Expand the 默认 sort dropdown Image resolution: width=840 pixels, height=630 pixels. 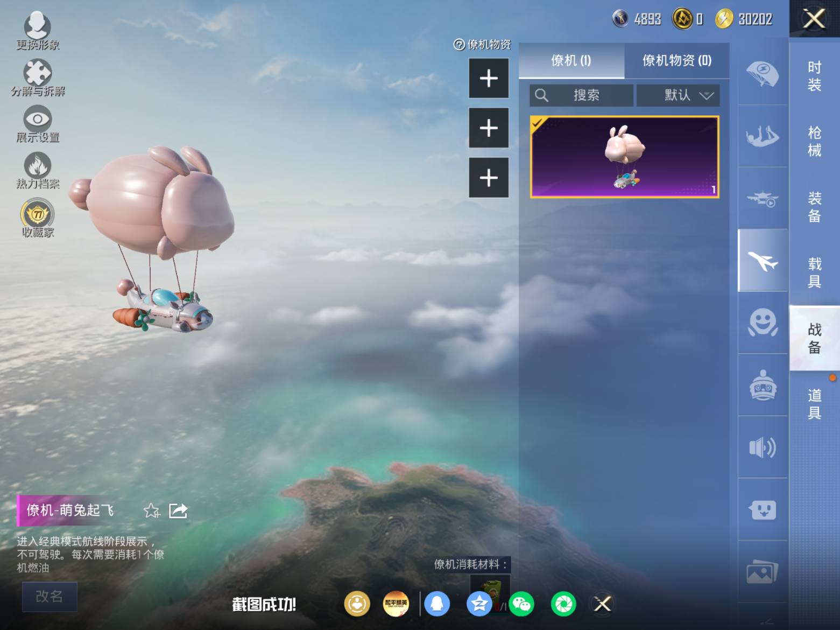click(677, 95)
